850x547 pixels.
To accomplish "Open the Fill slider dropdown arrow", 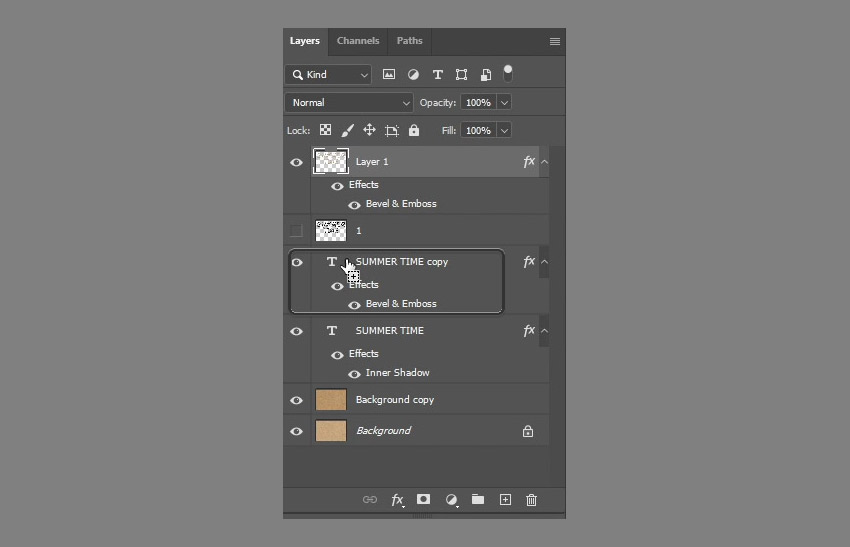I will tap(504, 131).
